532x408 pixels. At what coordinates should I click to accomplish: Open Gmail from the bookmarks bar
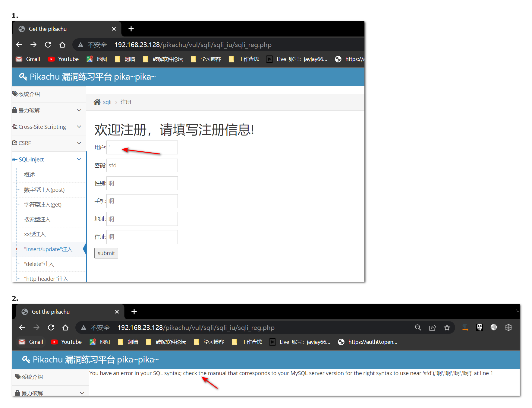28,59
